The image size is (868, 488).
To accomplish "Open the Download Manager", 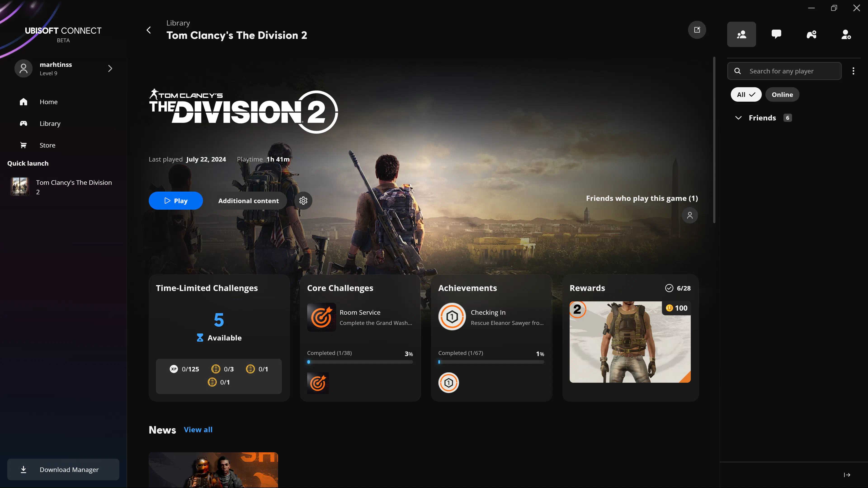I will tap(63, 469).
